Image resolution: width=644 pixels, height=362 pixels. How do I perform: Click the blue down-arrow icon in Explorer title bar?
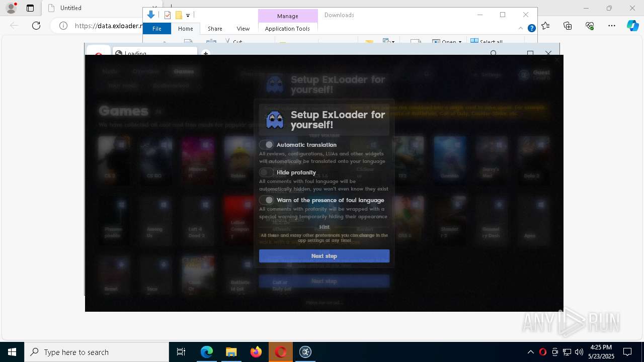pyautogui.click(x=150, y=15)
